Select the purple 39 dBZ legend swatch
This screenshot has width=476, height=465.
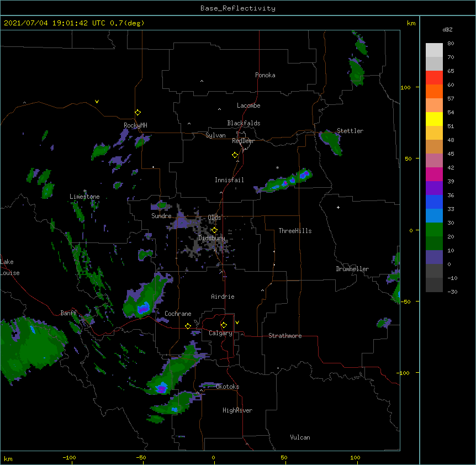(x=434, y=188)
